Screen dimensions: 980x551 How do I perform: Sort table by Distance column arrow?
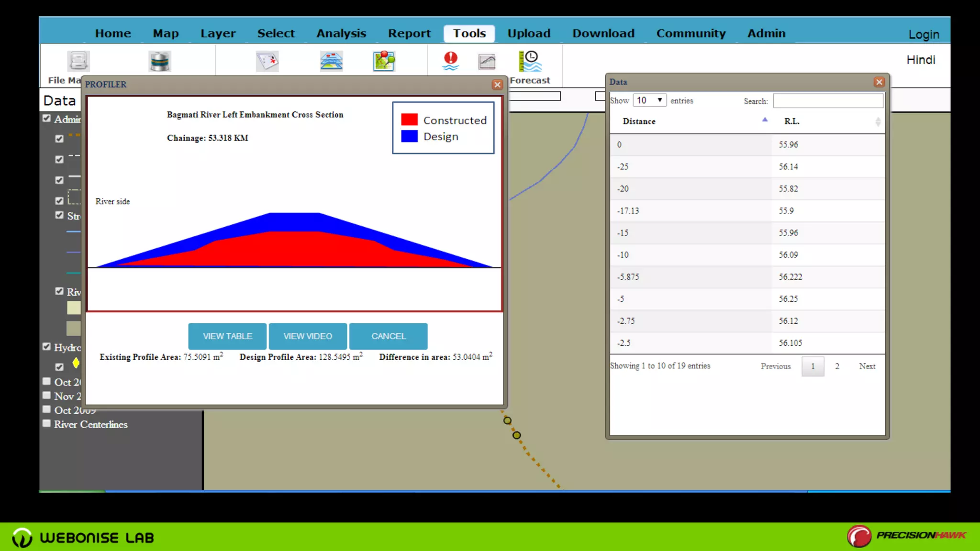[x=765, y=120]
